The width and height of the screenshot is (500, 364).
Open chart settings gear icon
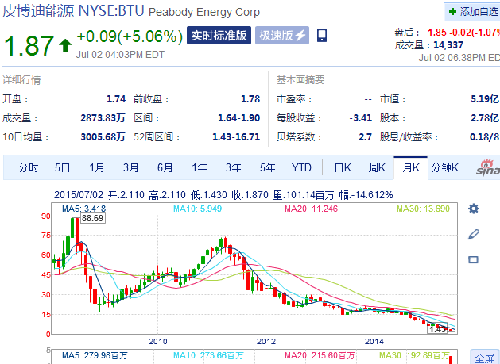(474, 209)
